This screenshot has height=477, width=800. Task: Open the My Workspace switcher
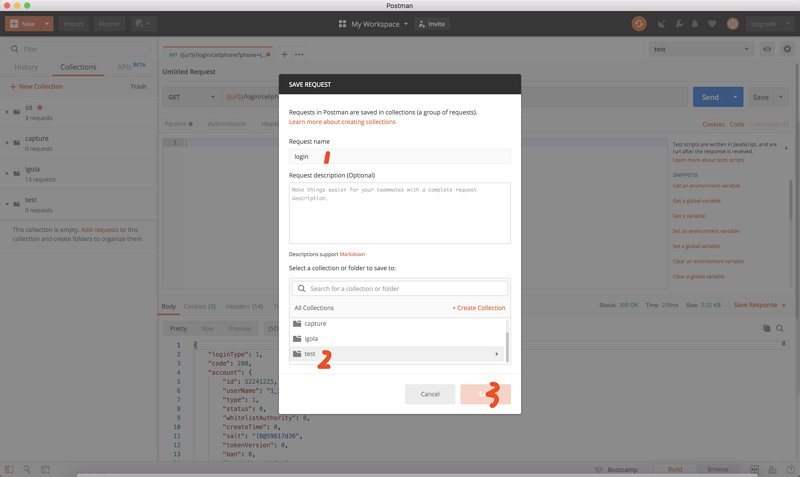tap(373, 24)
